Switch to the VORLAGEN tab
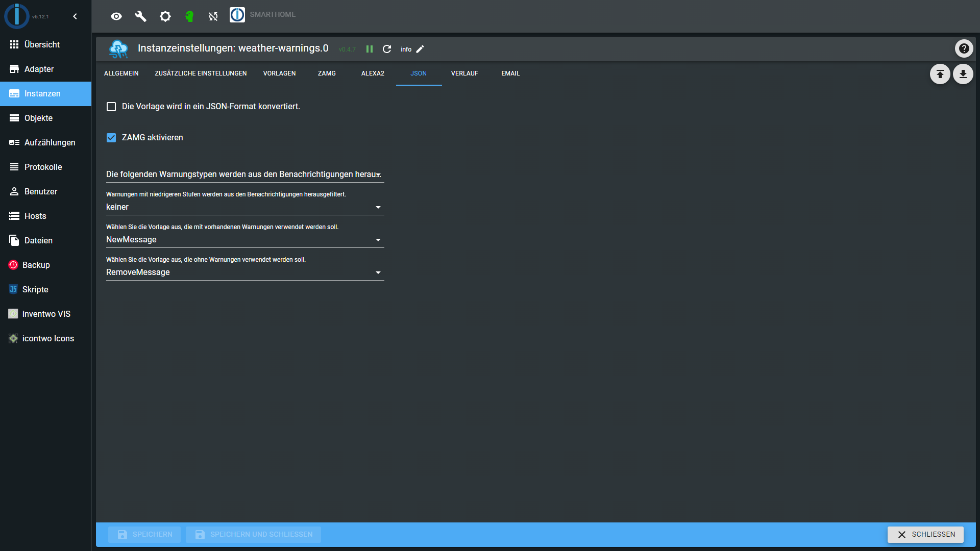The image size is (980, 551). [x=279, y=73]
